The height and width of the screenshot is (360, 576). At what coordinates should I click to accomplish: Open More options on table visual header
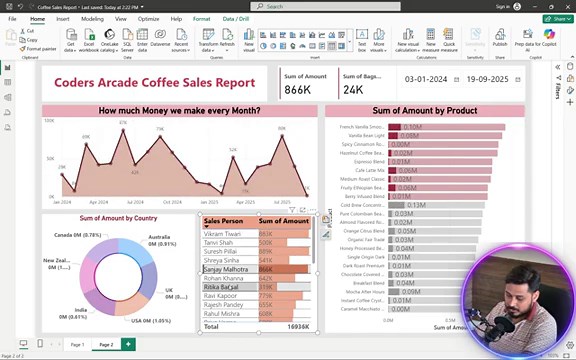[x=313, y=210]
